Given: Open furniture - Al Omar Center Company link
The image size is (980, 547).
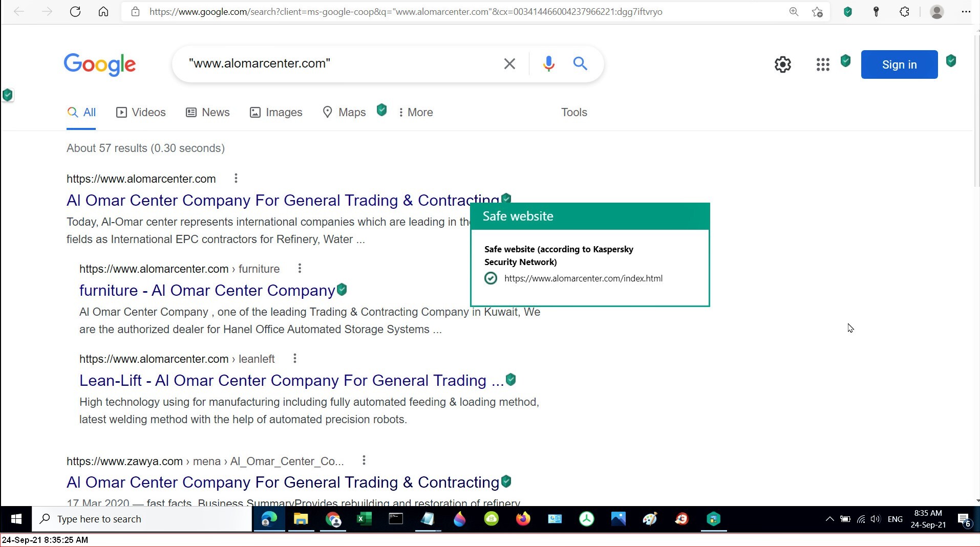Looking at the screenshot, I should (207, 291).
